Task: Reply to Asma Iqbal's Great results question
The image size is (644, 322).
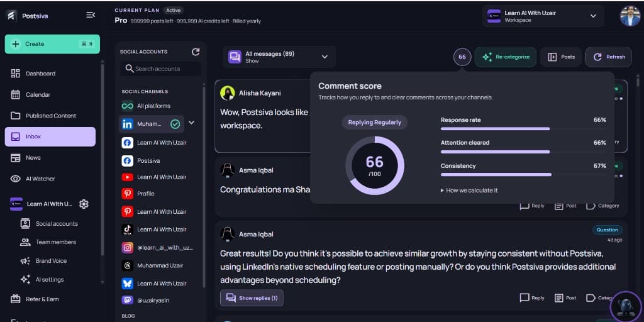Action: 532,298
